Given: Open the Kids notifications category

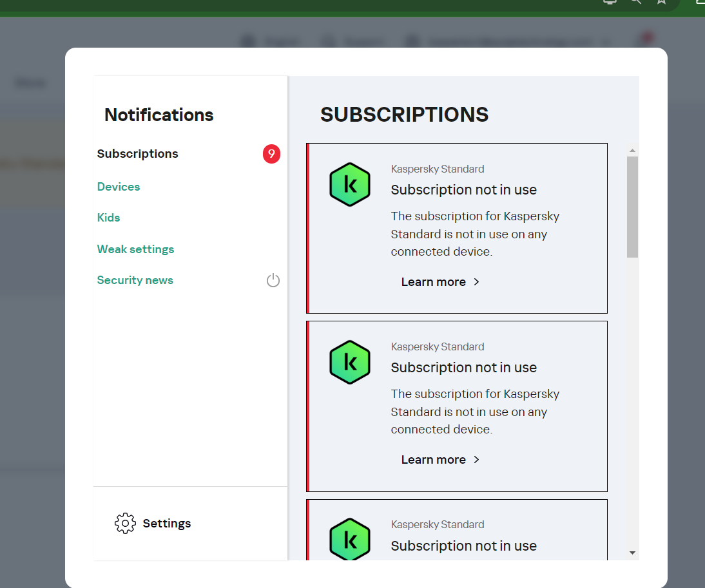Looking at the screenshot, I should [109, 218].
